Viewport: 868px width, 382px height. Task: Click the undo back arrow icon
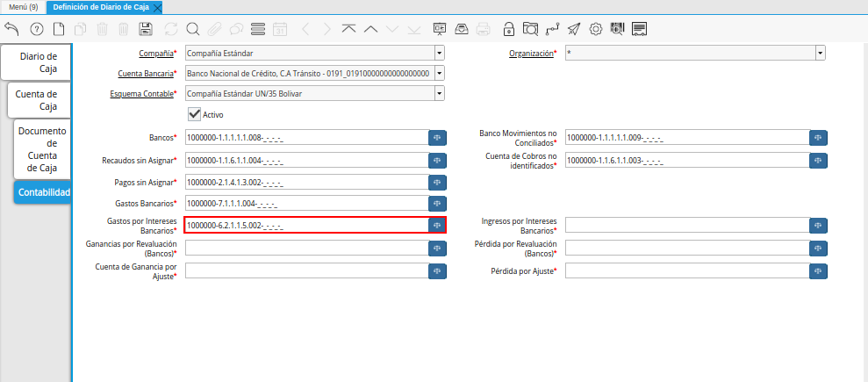[11, 29]
